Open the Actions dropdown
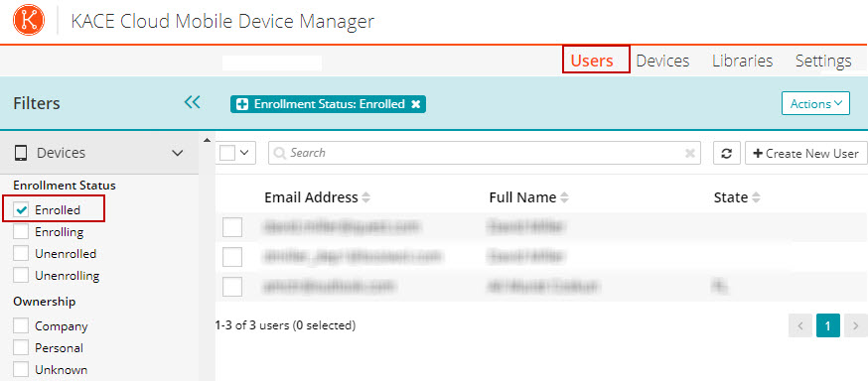The image size is (868, 381). coord(815,103)
